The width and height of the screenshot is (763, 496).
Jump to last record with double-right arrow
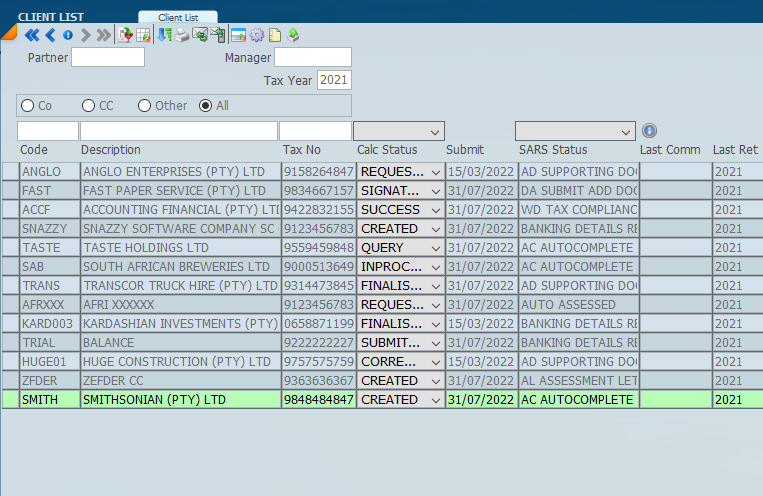pos(104,35)
